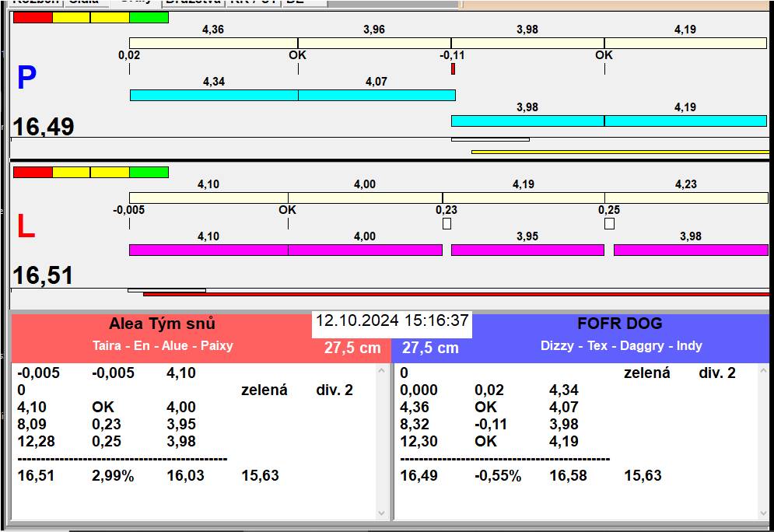Image resolution: width=774 pixels, height=532 pixels.
Task: Click the thin yellow progress line in P lane
Action: [x=621, y=152]
